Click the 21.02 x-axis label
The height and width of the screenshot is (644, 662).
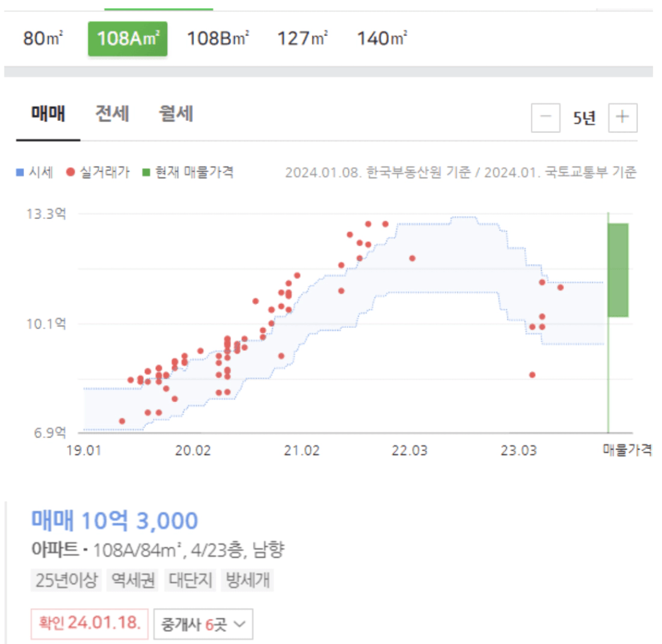coord(302,451)
